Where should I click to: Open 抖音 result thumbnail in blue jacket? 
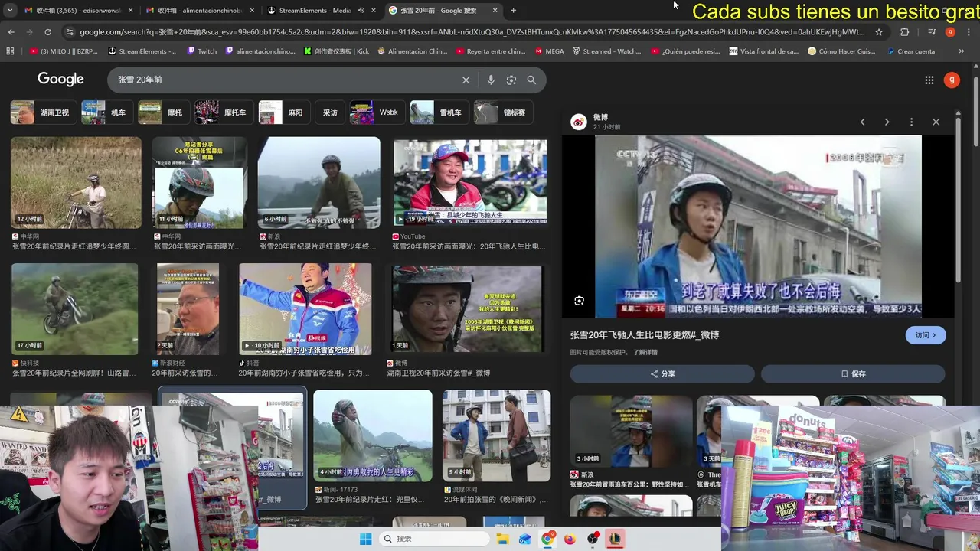click(305, 309)
